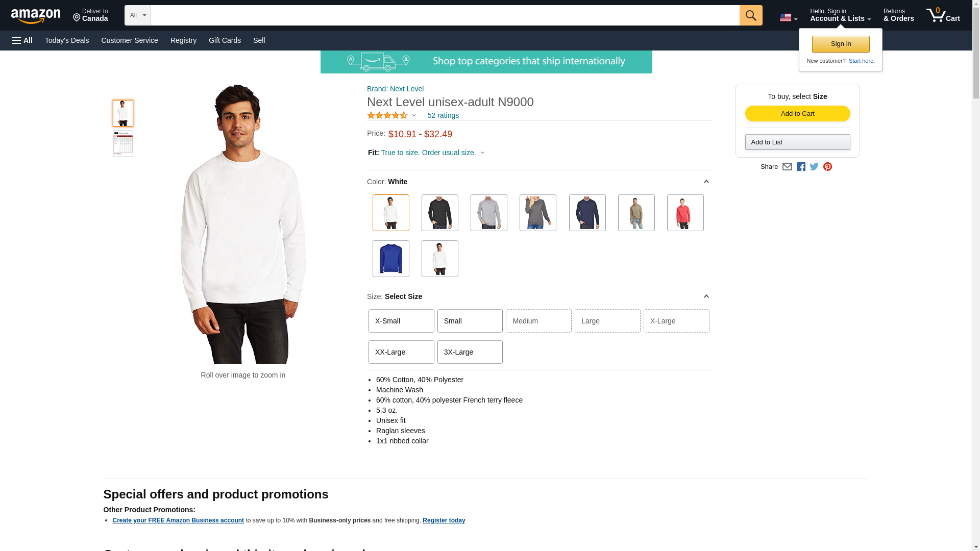
Task: Share product on Facebook
Action: tap(801, 167)
